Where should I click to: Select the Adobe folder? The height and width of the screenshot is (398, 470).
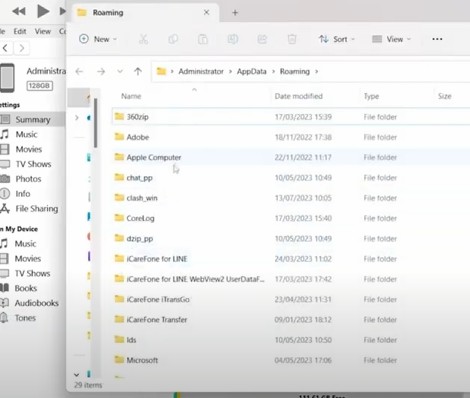(290, 137)
